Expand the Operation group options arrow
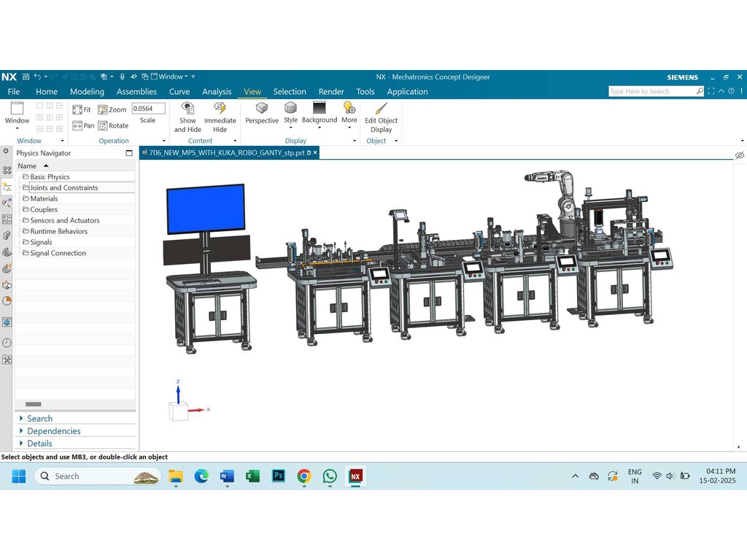This screenshot has width=747, height=560. (164, 141)
